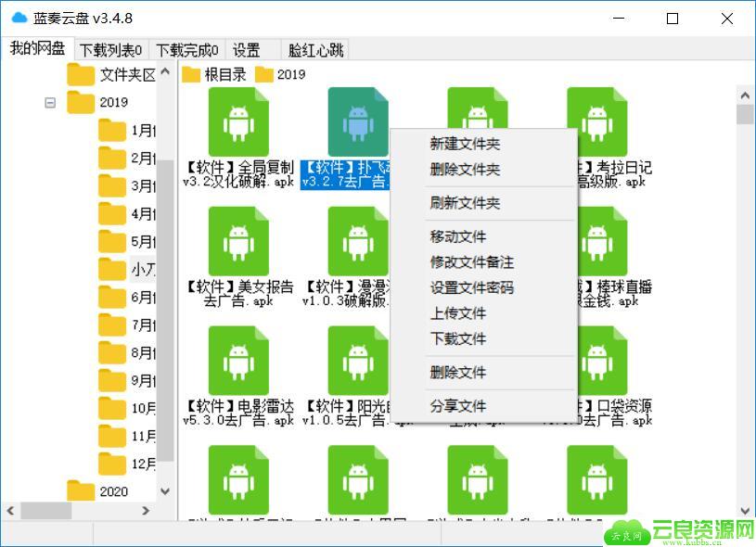The height and width of the screenshot is (547, 756).
Task: Select the 阳光电影 v1.0.5 APK icon
Action: (358, 360)
